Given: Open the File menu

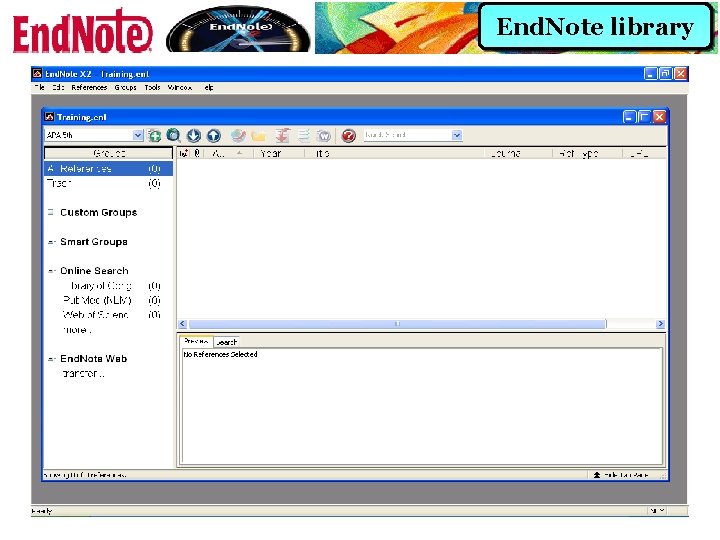Looking at the screenshot, I should (x=39, y=87).
